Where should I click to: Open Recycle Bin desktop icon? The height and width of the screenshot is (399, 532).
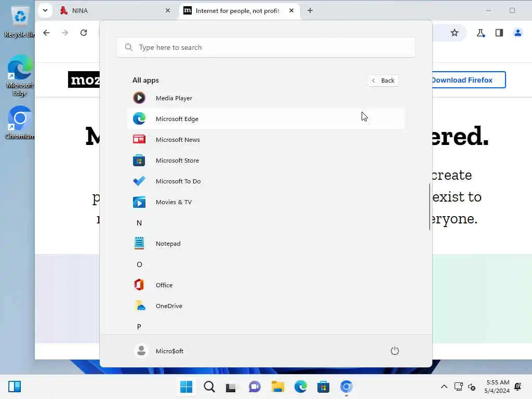tap(20, 22)
